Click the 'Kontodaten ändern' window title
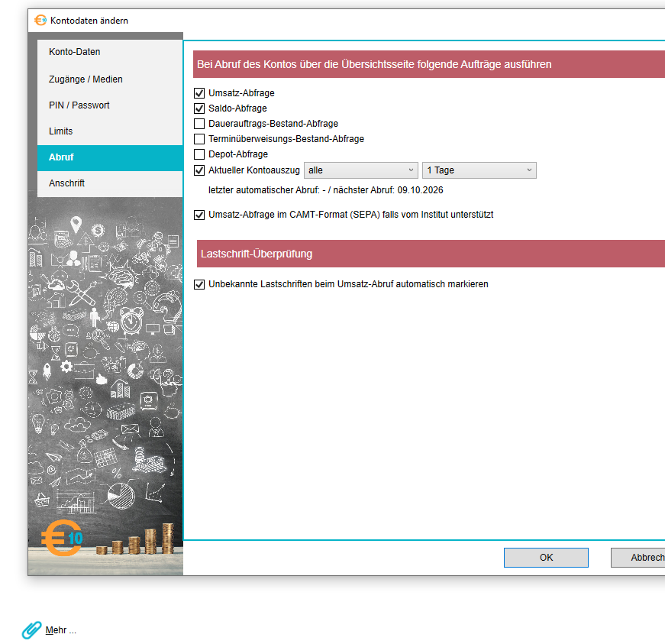Screen dimensions: 665x644 tap(89, 21)
